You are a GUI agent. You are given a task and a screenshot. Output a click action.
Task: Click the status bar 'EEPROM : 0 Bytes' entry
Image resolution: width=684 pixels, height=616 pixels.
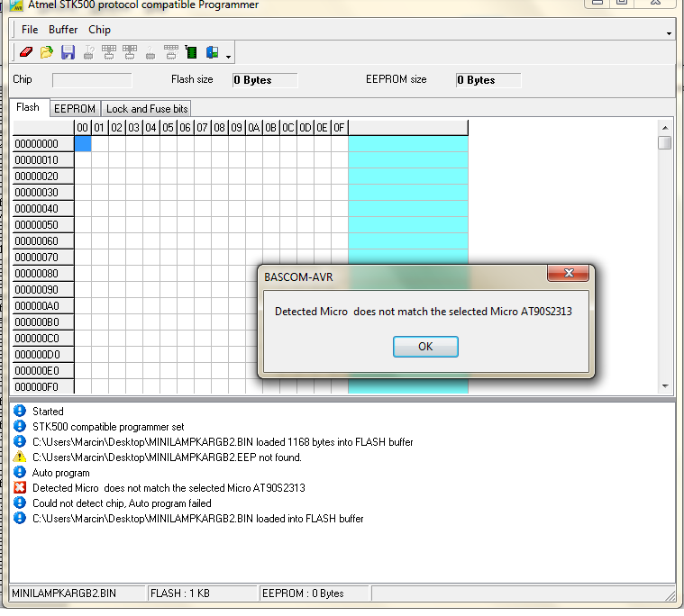point(315,593)
